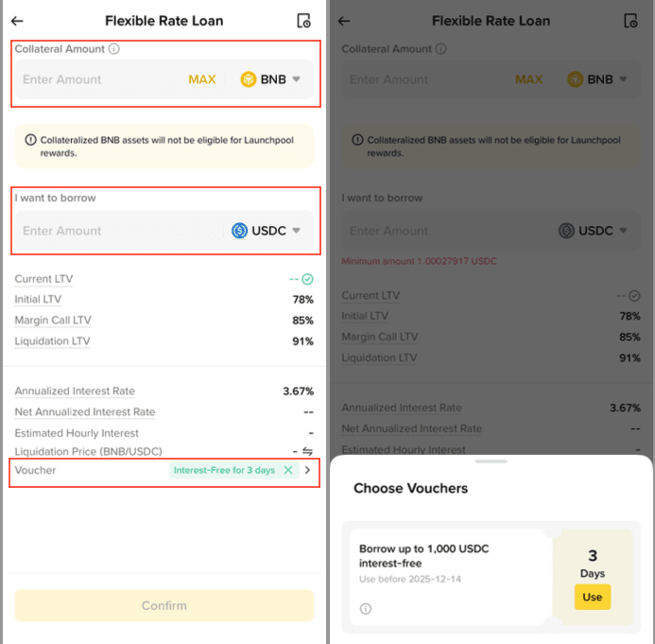Open the BNB collateral coin dropdown on the undimmed screen
Image resolution: width=655 pixels, height=644 pixels.
click(x=270, y=79)
